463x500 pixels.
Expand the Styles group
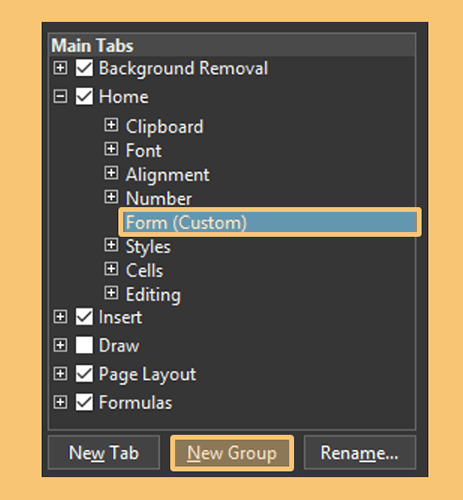click(111, 245)
